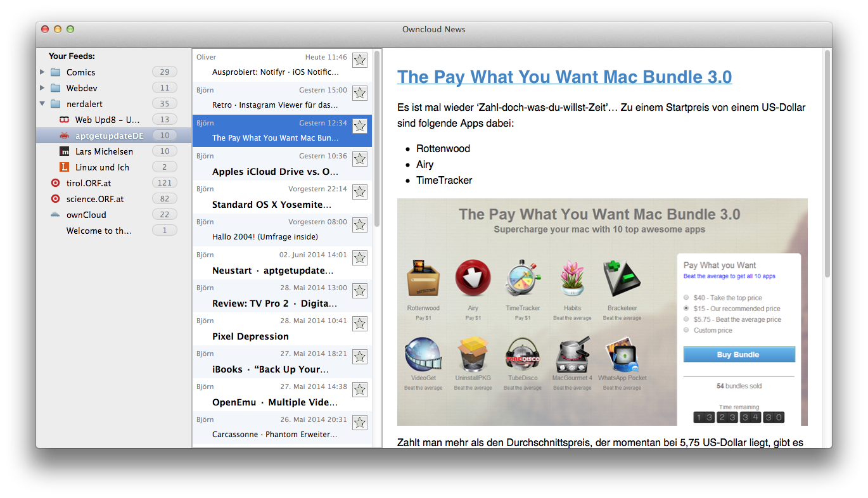Viewport: 868px width, 498px height.
Task: Open the Welcome to th... feed
Action: [x=114, y=230]
